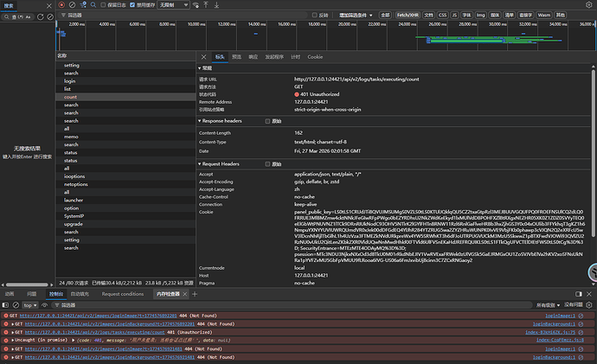This screenshot has width=597, height=364.
Task: Select the login request in list
Action: pyautogui.click(x=69, y=80)
